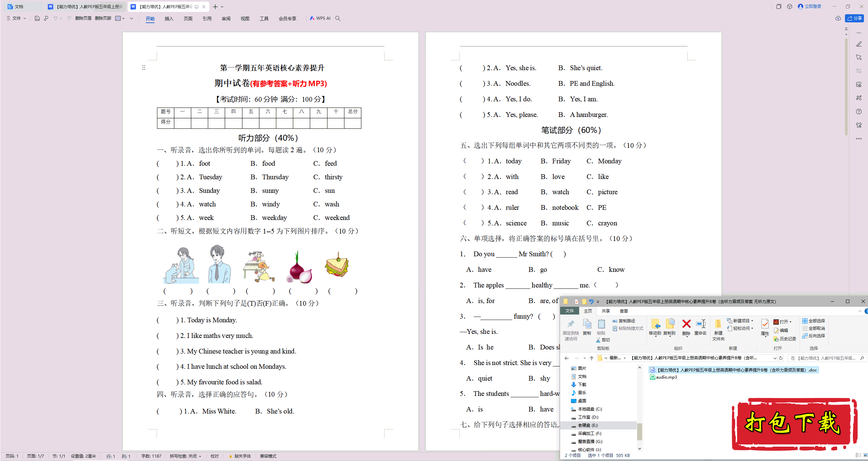This screenshot has width=868, height=461.
Task: Click the cube icon in WPS title bar
Action: (x=790, y=6)
